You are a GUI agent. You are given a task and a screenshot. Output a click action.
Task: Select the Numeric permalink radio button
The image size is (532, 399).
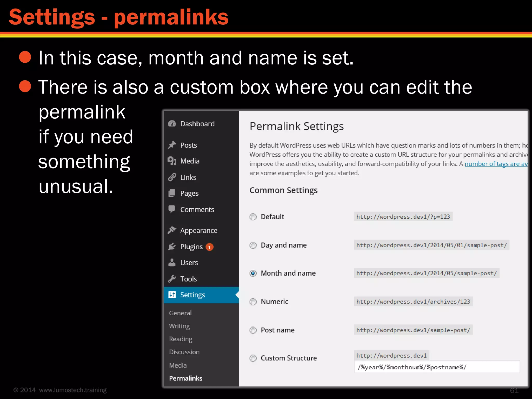(253, 302)
